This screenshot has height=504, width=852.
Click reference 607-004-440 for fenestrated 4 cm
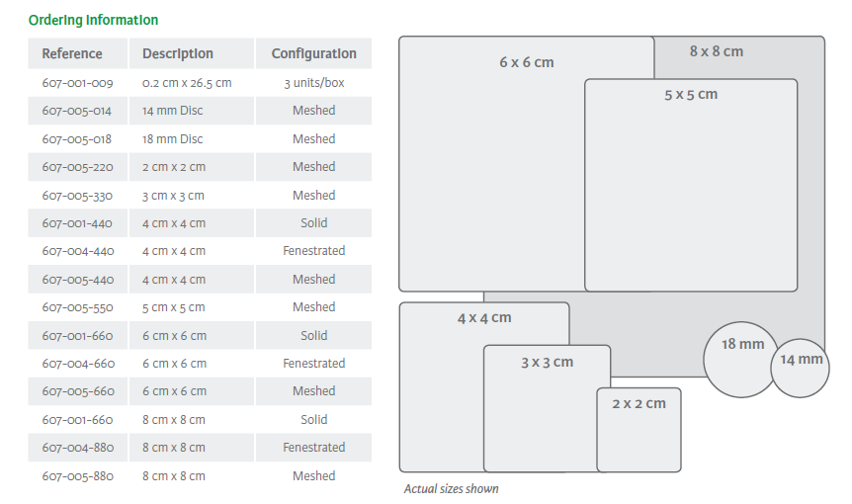[77, 251]
